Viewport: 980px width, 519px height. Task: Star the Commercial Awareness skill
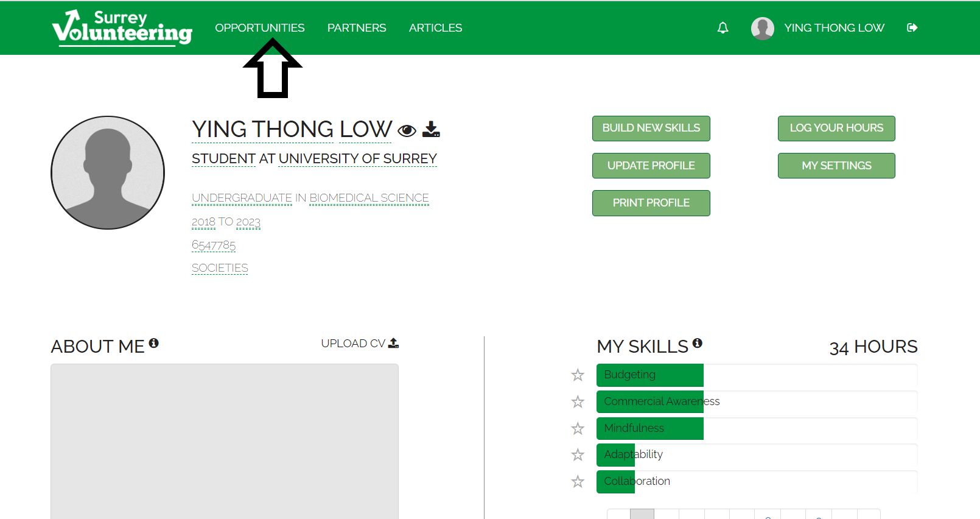(x=578, y=402)
